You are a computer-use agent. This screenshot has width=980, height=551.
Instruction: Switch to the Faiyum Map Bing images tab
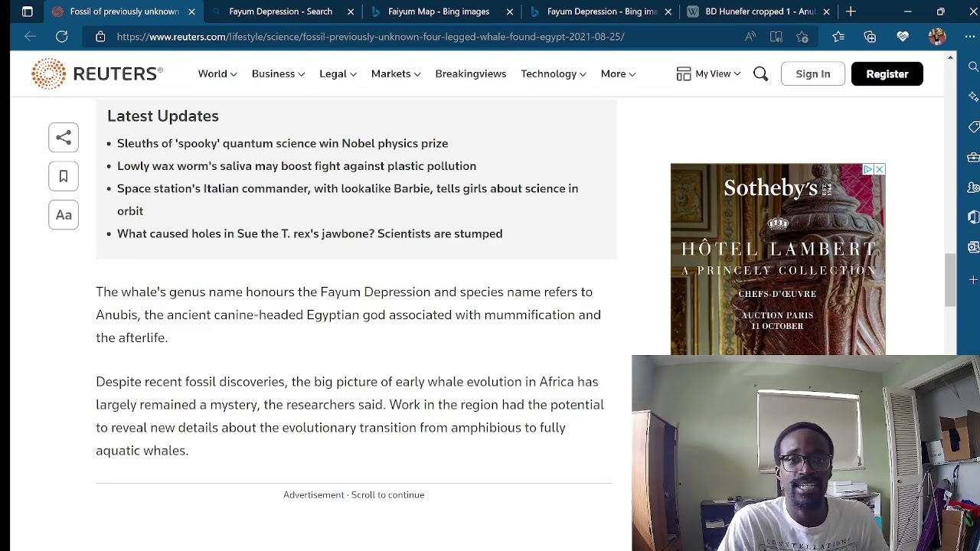pos(438,11)
